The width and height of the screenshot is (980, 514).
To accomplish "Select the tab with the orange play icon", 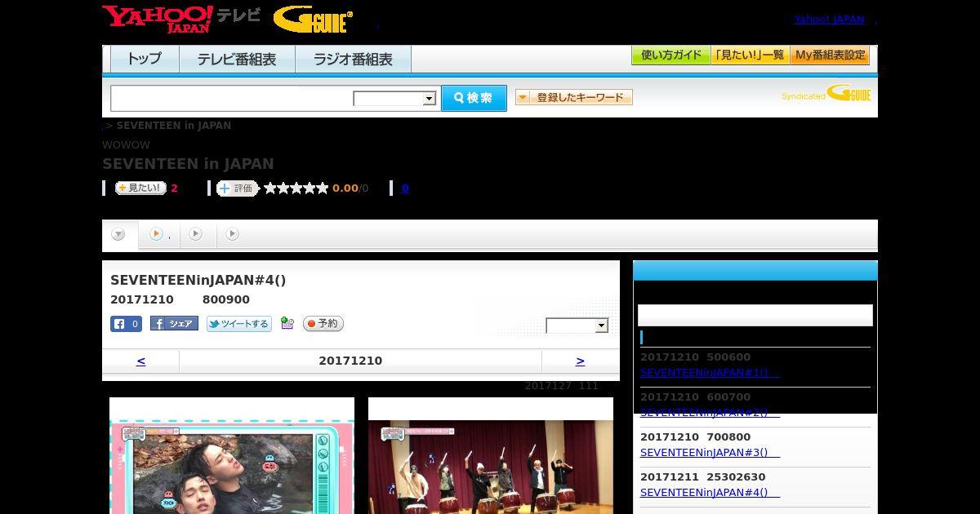I will point(157,234).
